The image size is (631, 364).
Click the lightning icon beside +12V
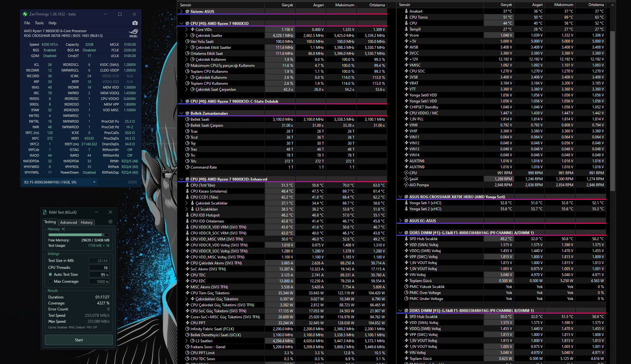point(406,59)
